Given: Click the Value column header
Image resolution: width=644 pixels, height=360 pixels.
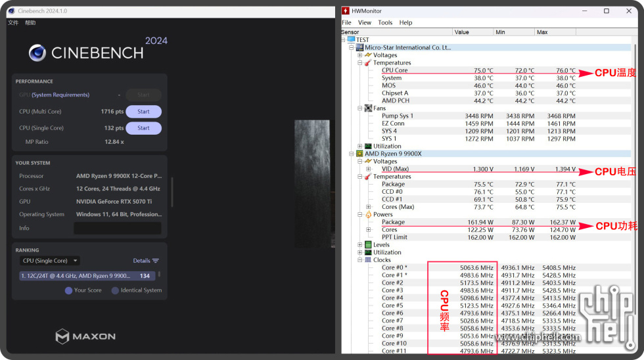Looking at the screenshot, I should 473,32.
